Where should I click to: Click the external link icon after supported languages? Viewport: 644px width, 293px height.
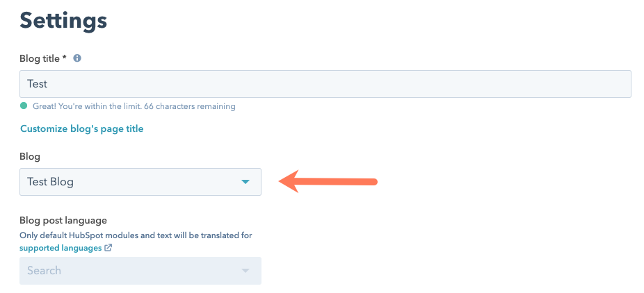point(108,248)
